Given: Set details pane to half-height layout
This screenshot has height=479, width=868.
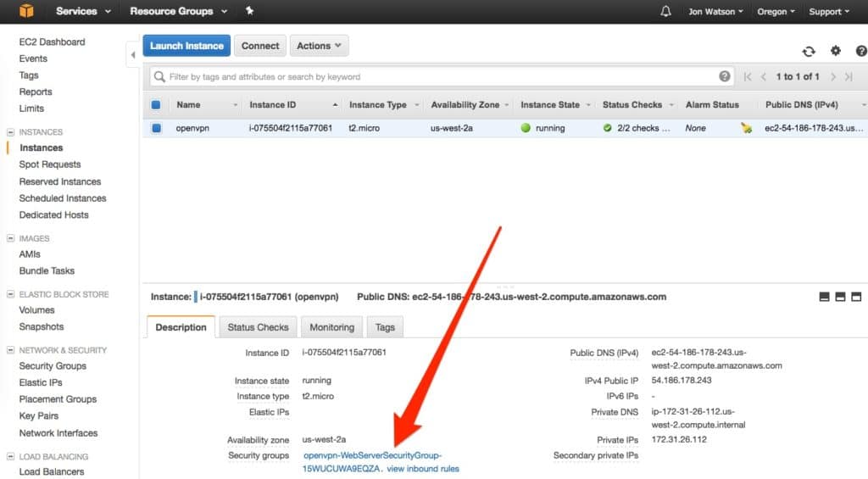Looking at the screenshot, I should [x=840, y=297].
